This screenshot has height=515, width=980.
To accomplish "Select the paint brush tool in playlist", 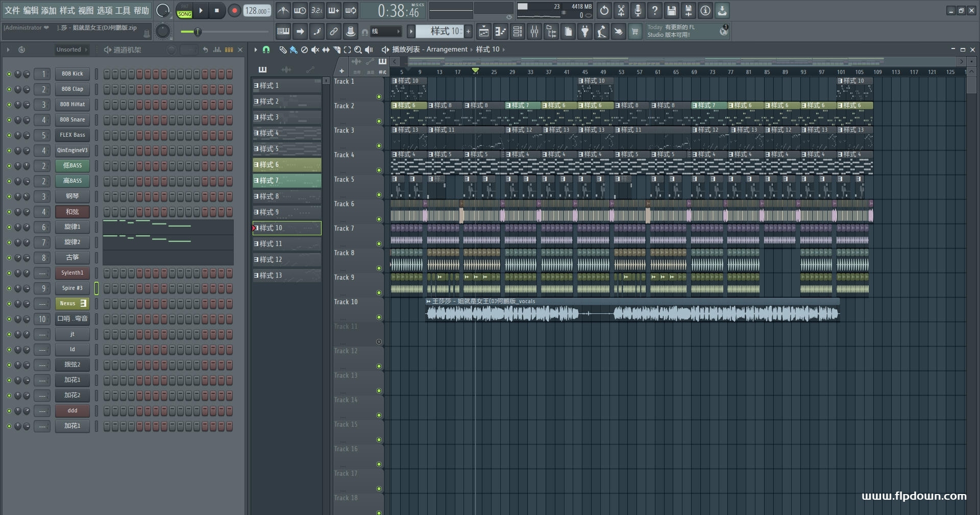I will 293,50.
